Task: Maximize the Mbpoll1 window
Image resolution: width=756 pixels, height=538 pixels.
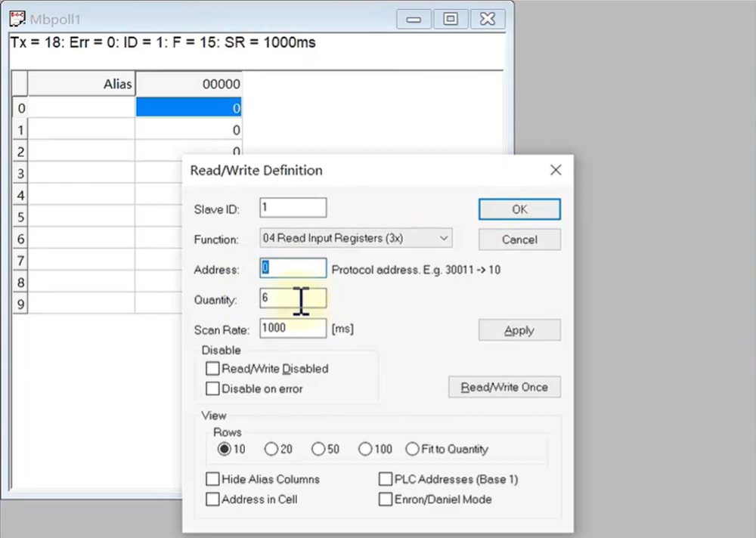Action: click(x=451, y=19)
